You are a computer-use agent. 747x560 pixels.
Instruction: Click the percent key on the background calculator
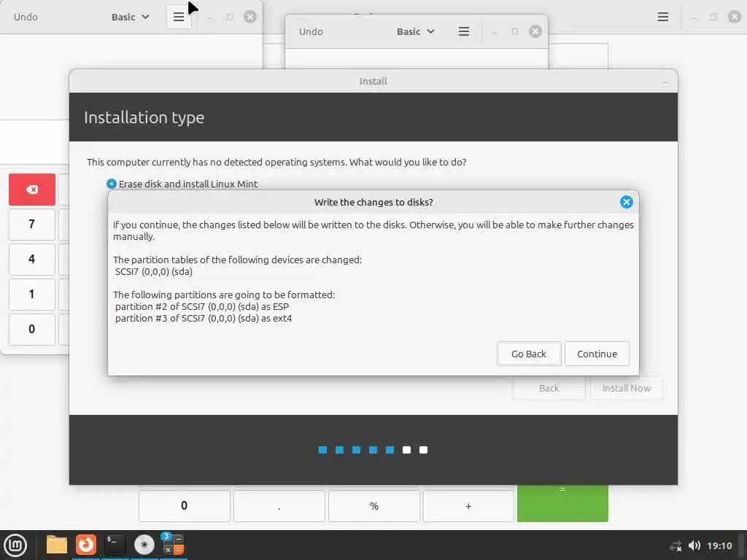(374, 506)
